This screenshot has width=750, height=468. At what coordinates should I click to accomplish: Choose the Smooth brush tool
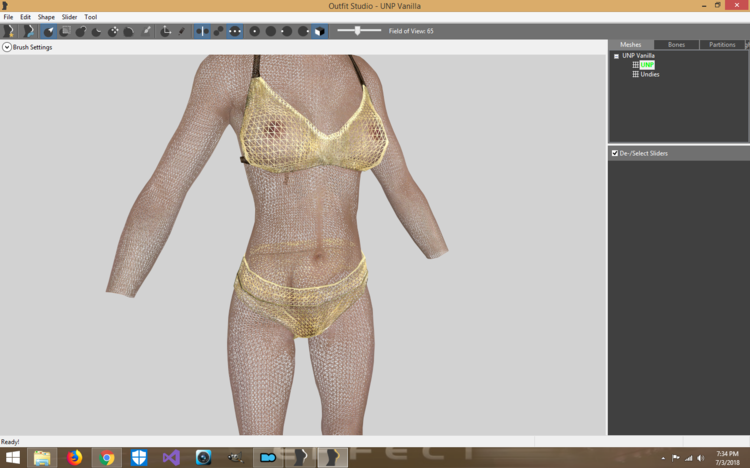pyautogui.click(x=129, y=31)
